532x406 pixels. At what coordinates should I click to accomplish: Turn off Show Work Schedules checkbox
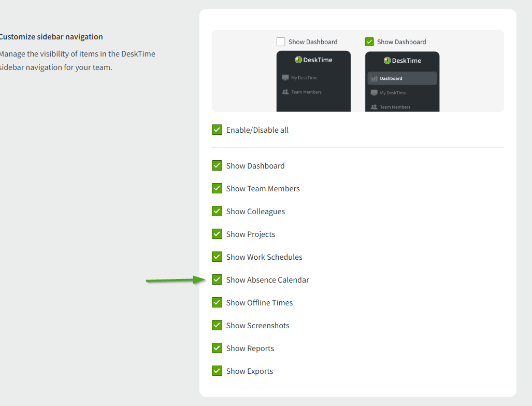coord(217,257)
